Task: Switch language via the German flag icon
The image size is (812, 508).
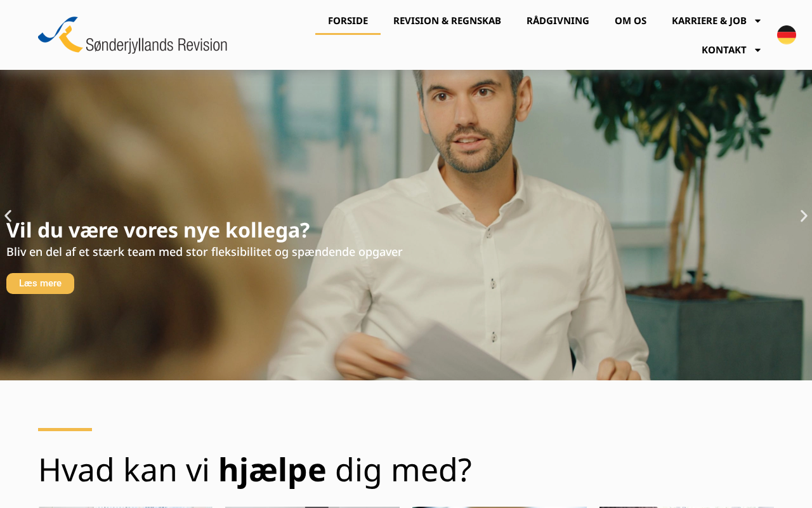Action: (787, 35)
